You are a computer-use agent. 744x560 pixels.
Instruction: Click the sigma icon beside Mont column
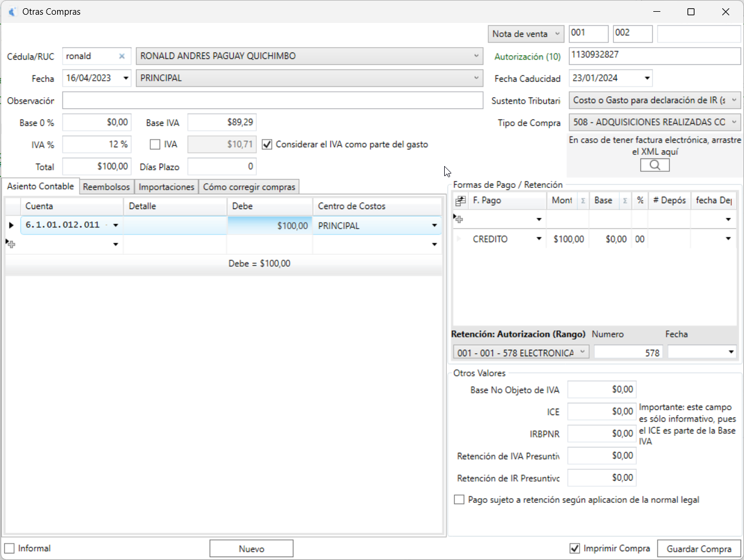tap(583, 201)
